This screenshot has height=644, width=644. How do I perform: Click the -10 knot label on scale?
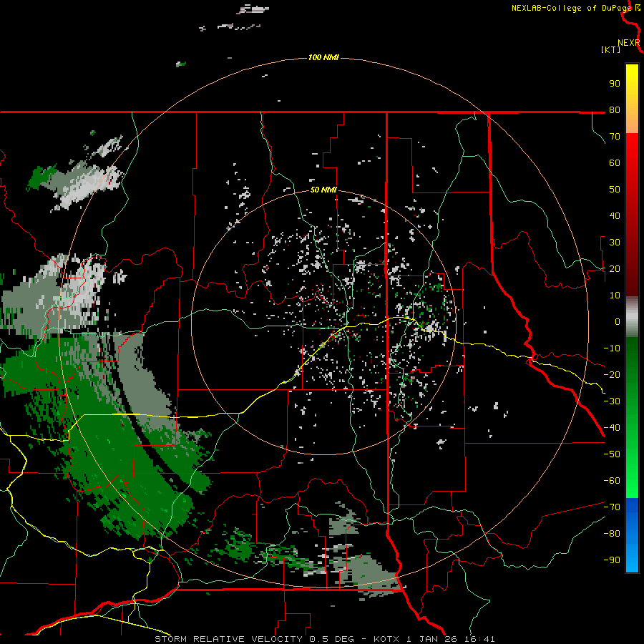click(612, 348)
